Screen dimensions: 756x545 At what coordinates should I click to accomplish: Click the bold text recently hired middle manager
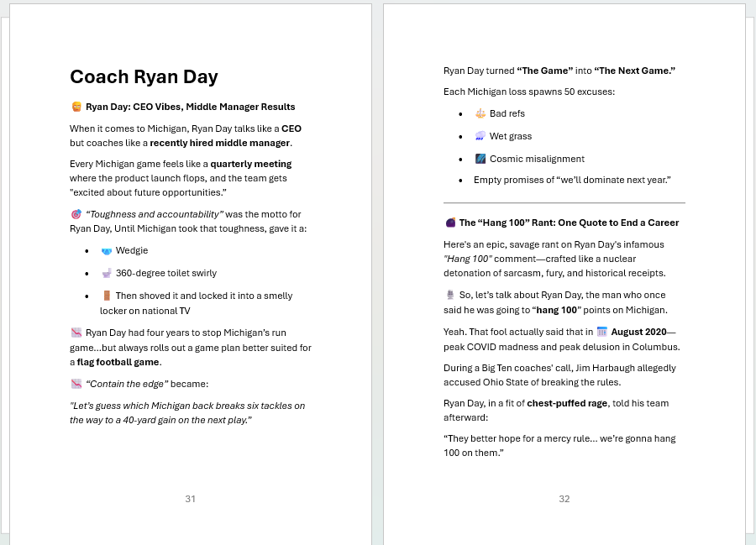(x=220, y=143)
